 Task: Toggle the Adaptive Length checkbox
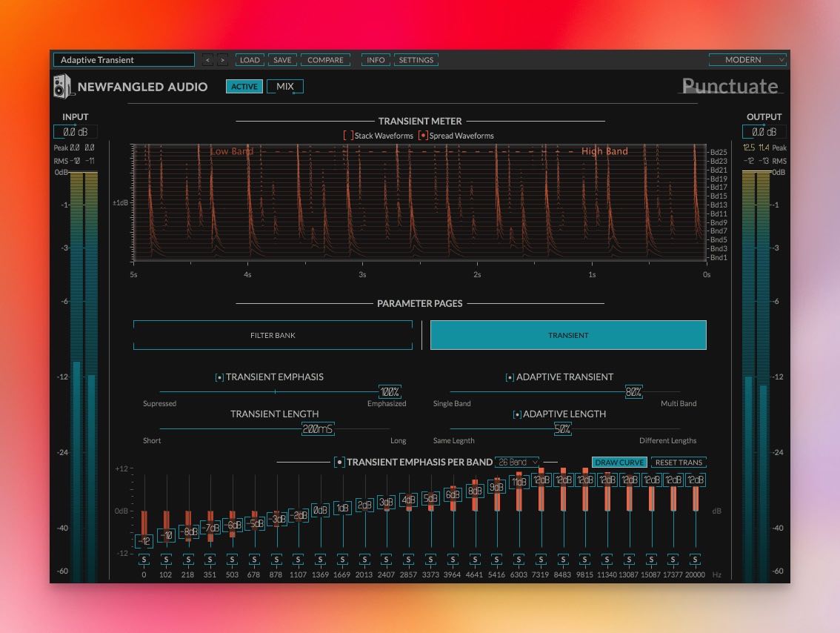tap(516, 414)
